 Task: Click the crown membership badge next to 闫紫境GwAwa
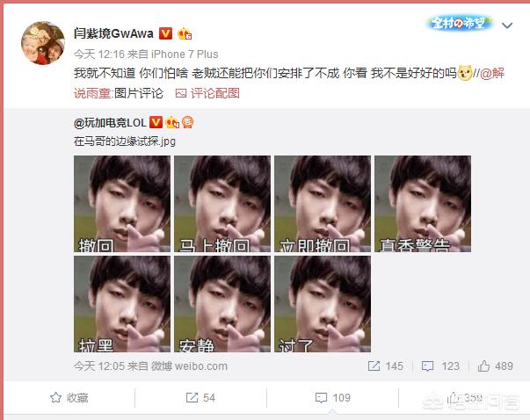tap(185, 33)
